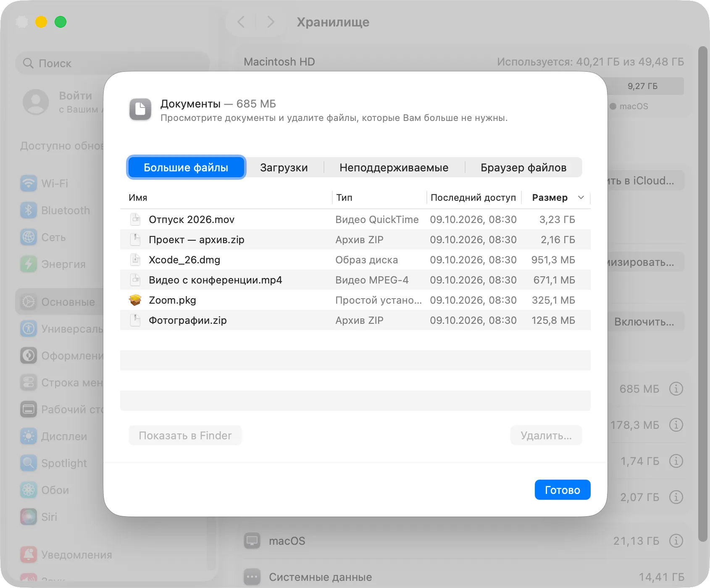This screenshot has height=588, width=710.
Task: Click the Siri icon in the sidebar
Action: 29,517
